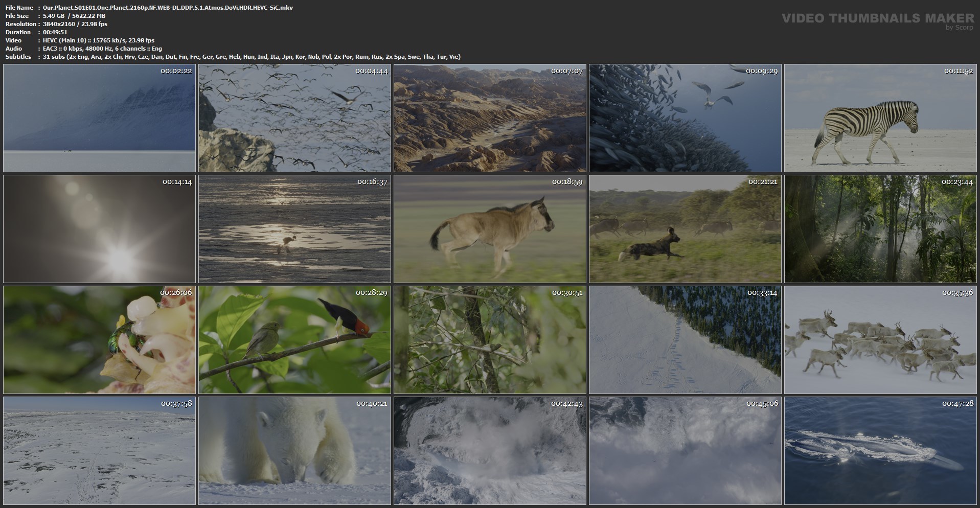
Task: Select the polar bear thumbnail at 00:40:21
Action: pos(294,451)
